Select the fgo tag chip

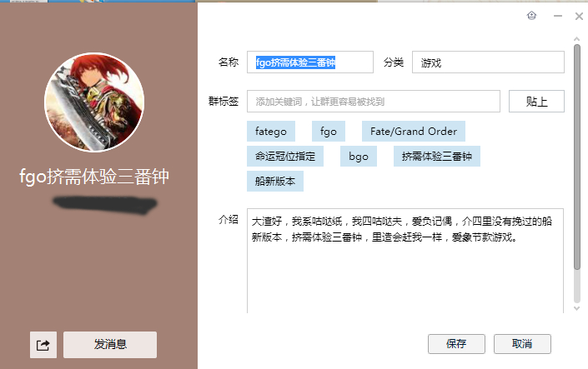click(x=329, y=131)
